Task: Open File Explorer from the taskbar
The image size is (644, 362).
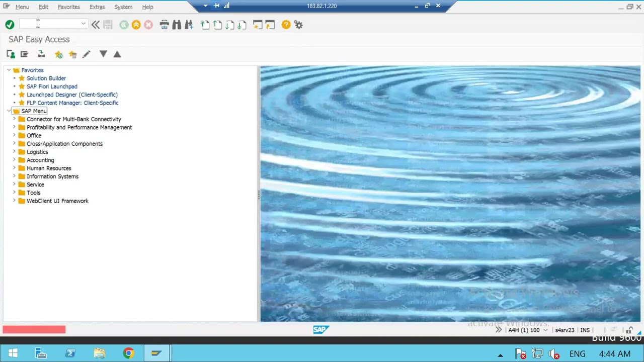Action: pos(99,353)
